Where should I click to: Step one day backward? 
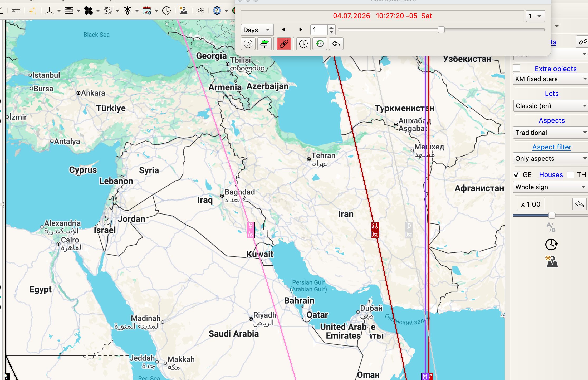[283, 30]
